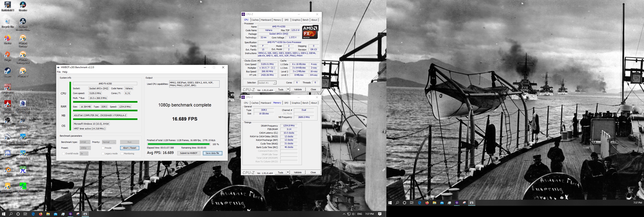
Task: Open Blender from the desktop
Action: tap(7, 171)
